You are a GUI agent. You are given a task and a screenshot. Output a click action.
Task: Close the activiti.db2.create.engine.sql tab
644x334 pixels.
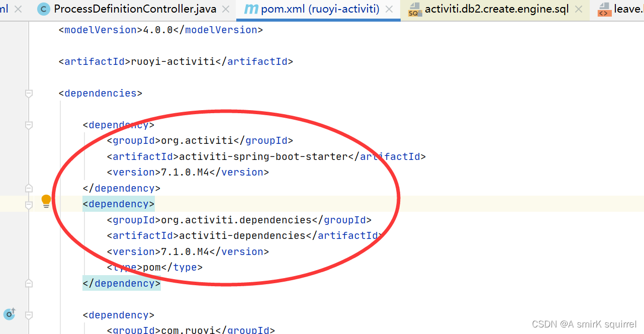[x=578, y=9]
